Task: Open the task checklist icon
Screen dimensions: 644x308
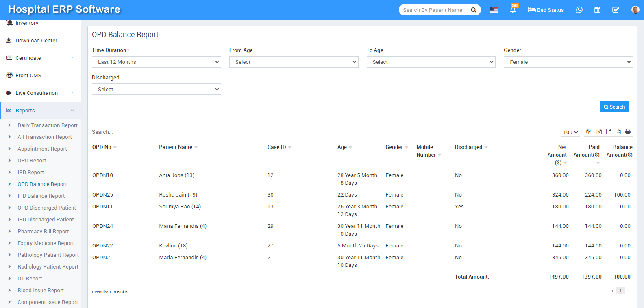Action: tap(616, 10)
